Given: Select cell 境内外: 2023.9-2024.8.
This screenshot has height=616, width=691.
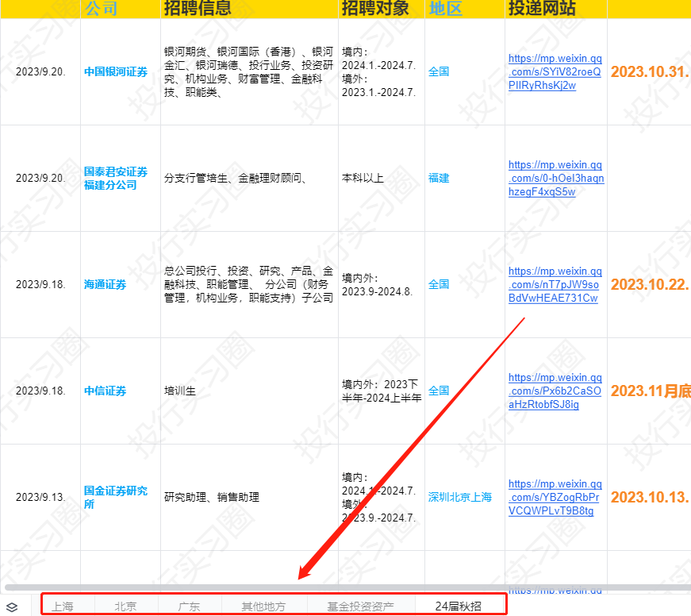Looking at the screenshot, I should pyautogui.click(x=382, y=284).
